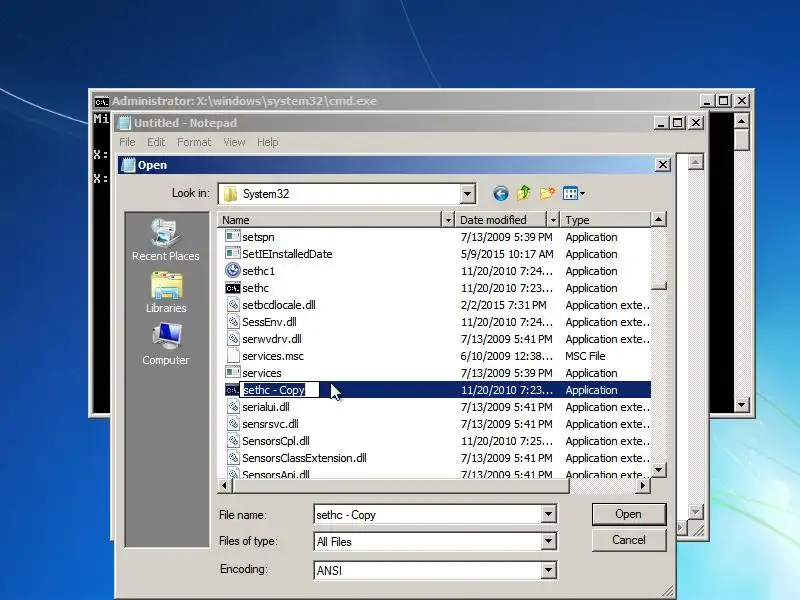The height and width of the screenshot is (600, 800).
Task: Open Libraries in the sidebar
Action: pyautogui.click(x=166, y=292)
